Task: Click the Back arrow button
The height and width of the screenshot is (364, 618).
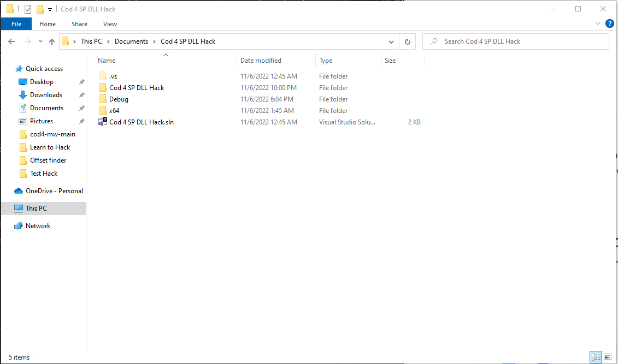Action: [11, 41]
